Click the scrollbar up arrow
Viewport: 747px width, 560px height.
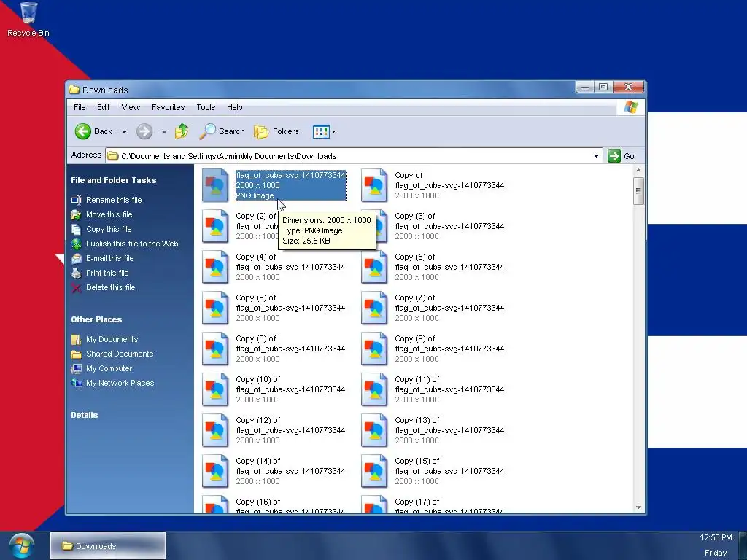tap(638, 170)
